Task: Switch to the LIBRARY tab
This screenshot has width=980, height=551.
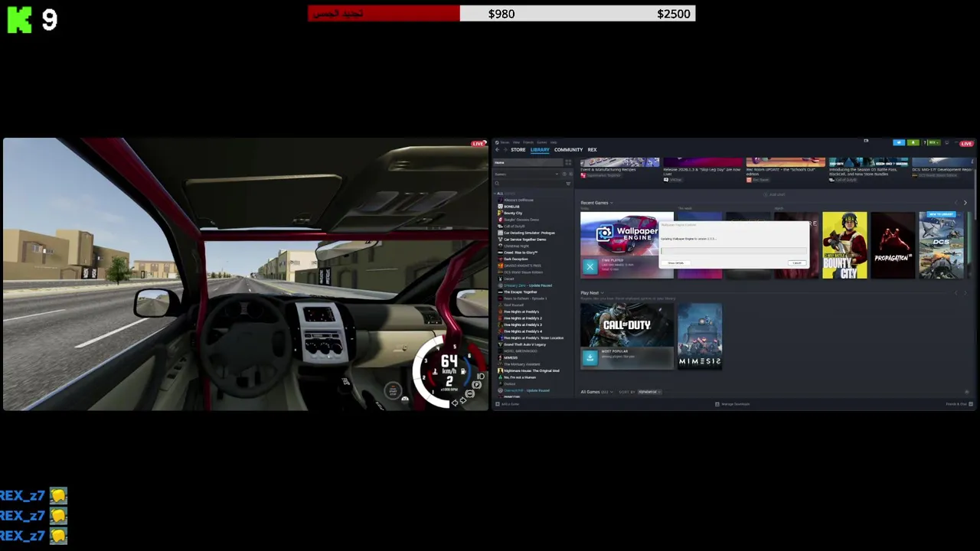Action: point(540,150)
